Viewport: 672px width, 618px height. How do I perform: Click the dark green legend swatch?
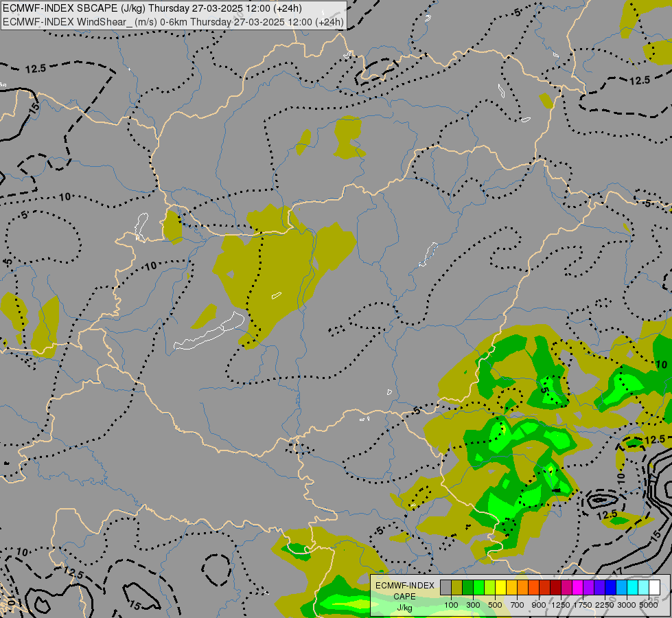(x=468, y=587)
